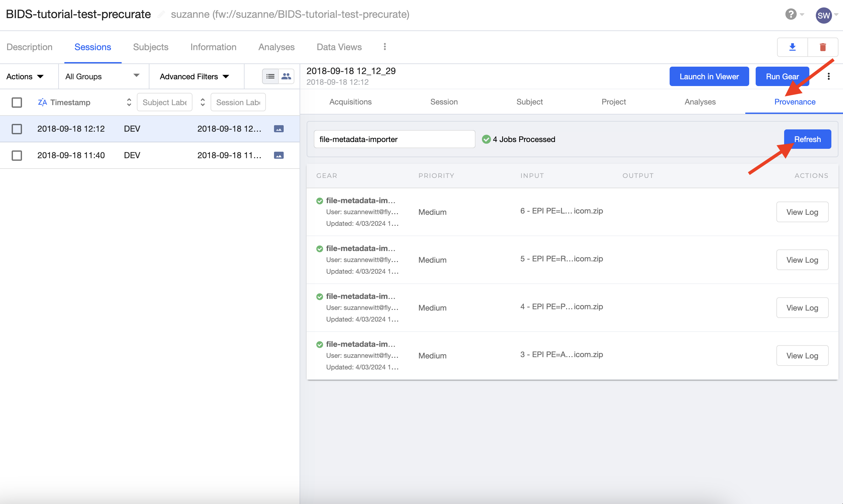Click the red trash delete icon

tap(823, 47)
